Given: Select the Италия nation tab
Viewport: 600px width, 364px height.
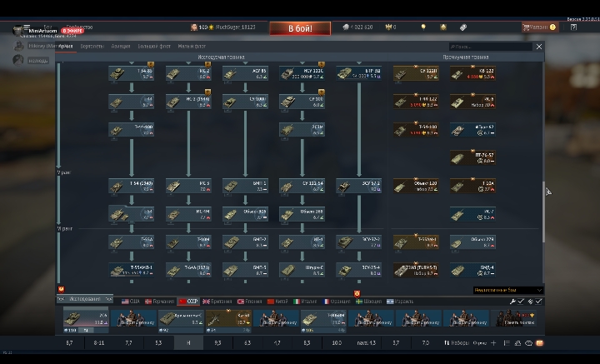Looking at the screenshot, I should (x=305, y=302).
